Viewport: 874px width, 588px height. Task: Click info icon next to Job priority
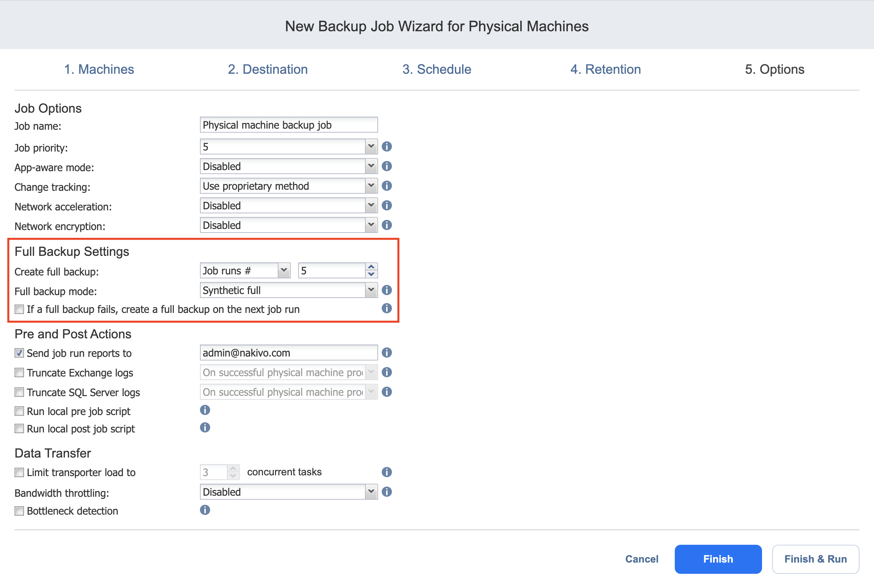[387, 146]
